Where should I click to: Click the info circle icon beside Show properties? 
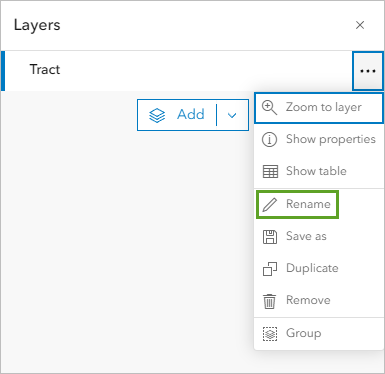click(x=269, y=139)
